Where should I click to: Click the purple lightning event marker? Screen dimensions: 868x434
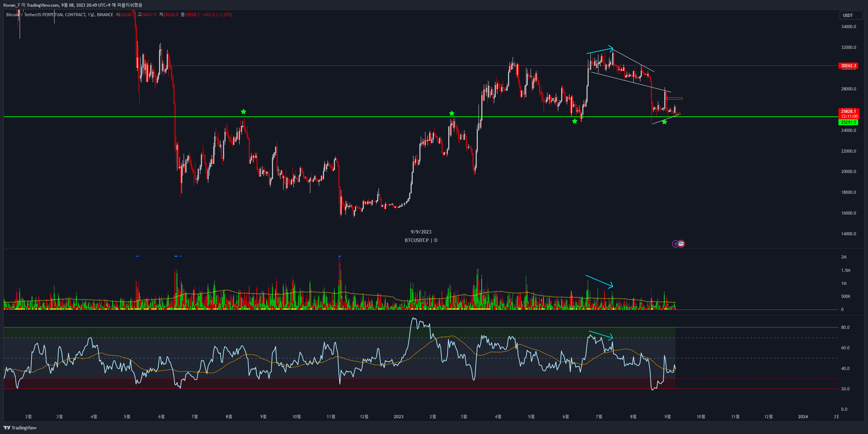(675, 244)
